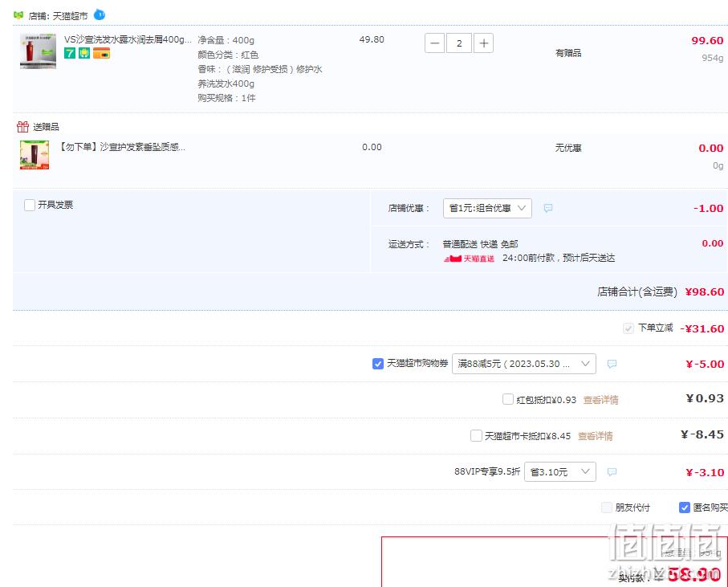The width and height of the screenshot is (728, 587).
Task: Enable the 天猫超市卡抵扣¥8.45 checkbox
Action: pos(476,435)
